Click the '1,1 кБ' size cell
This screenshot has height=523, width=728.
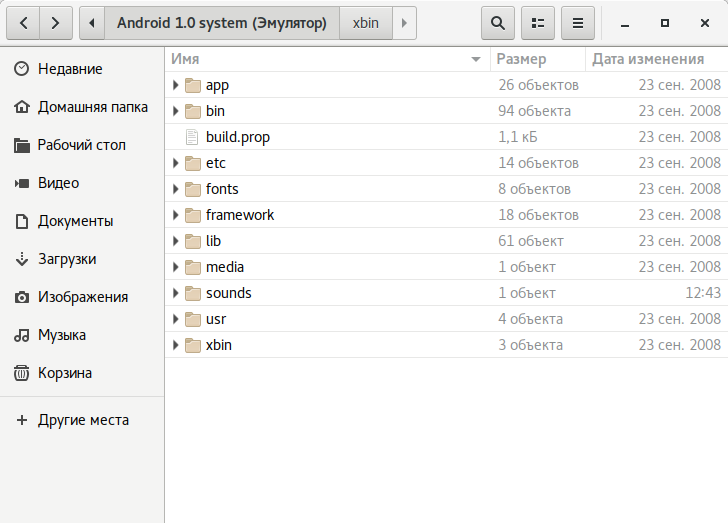click(518, 137)
